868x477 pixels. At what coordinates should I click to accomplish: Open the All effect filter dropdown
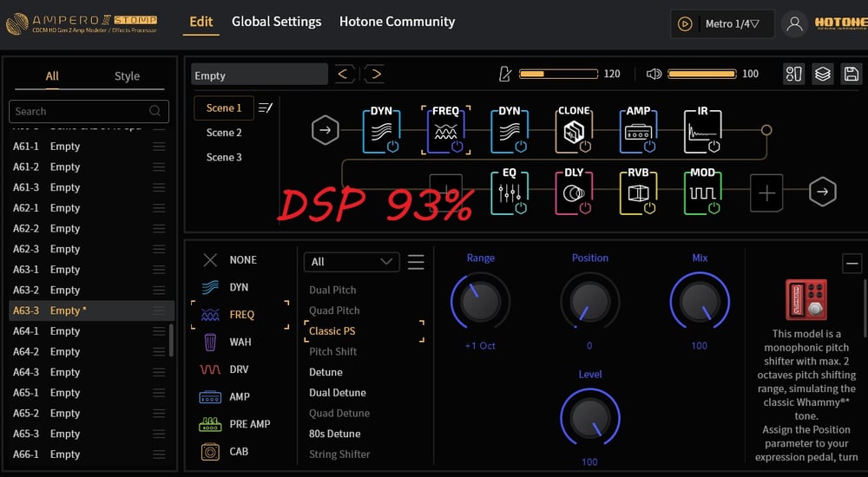pos(352,262)
